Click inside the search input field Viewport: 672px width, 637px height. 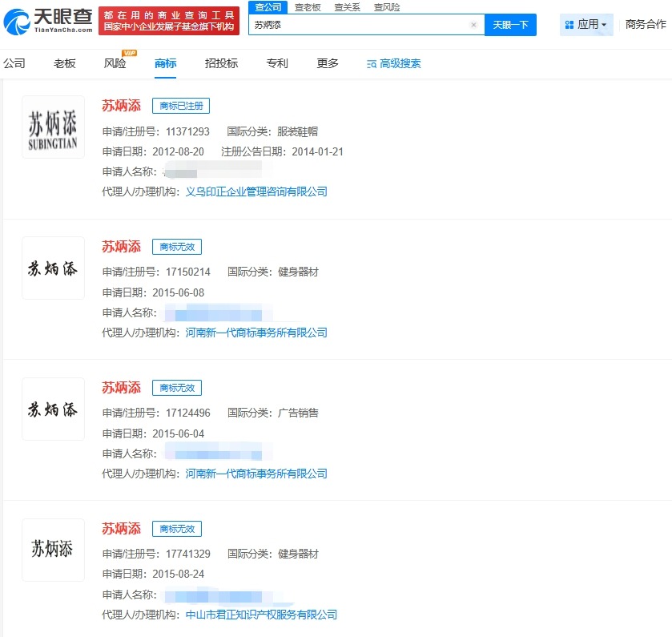(x=360, y=25)
